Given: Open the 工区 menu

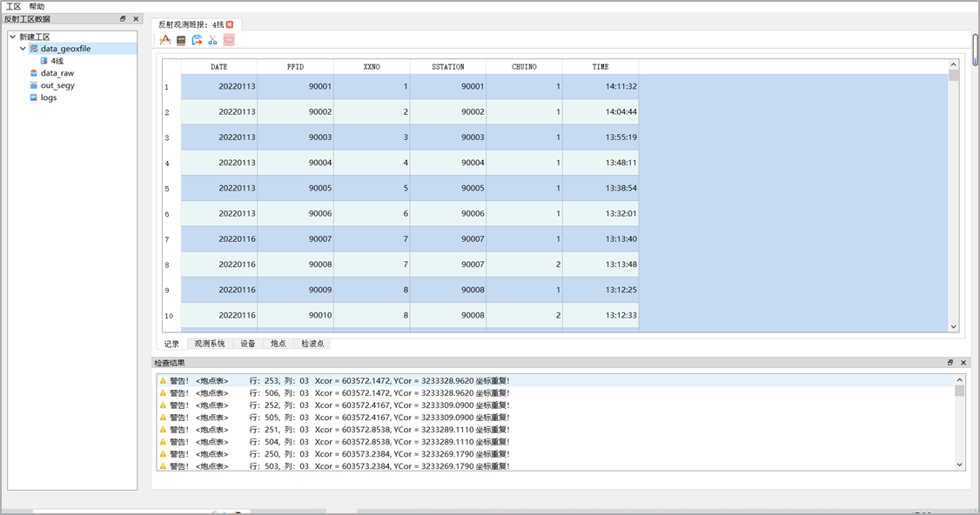Looking at the screenshot, I should coord(13,6).
